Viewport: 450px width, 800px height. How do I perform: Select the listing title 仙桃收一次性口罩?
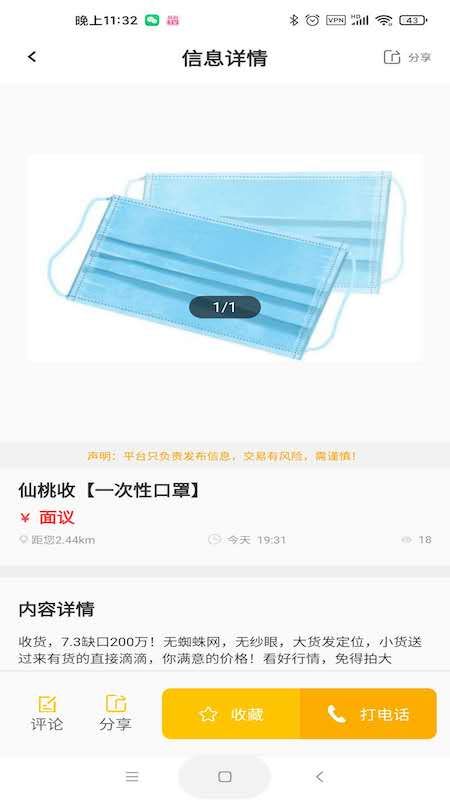[109, 490]
